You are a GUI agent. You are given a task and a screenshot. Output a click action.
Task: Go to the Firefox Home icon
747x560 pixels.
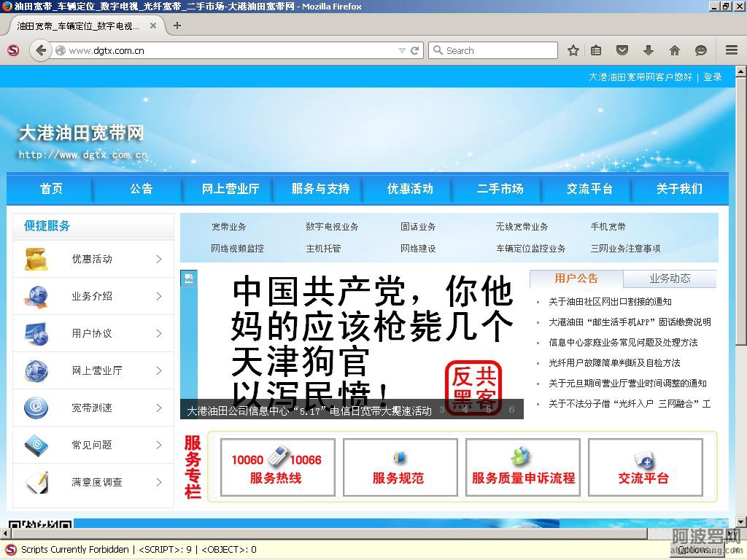pyautogui.click(x=674, y=50)
